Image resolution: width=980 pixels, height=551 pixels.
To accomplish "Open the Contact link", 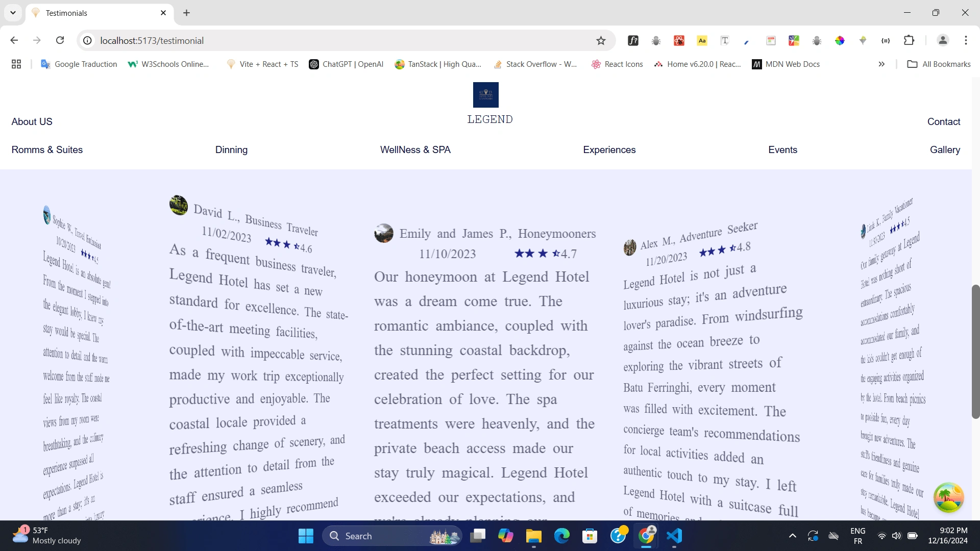I will tap(943, 122).
